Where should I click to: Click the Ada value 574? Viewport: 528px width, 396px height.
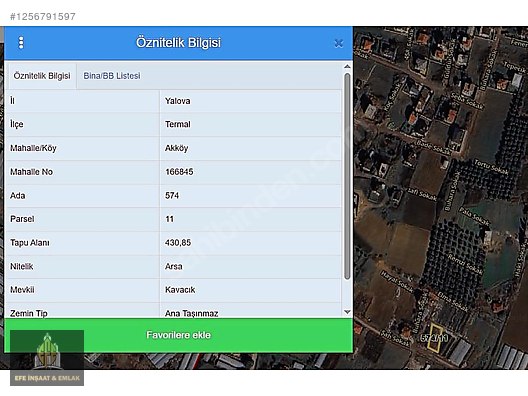coord(172,195)
